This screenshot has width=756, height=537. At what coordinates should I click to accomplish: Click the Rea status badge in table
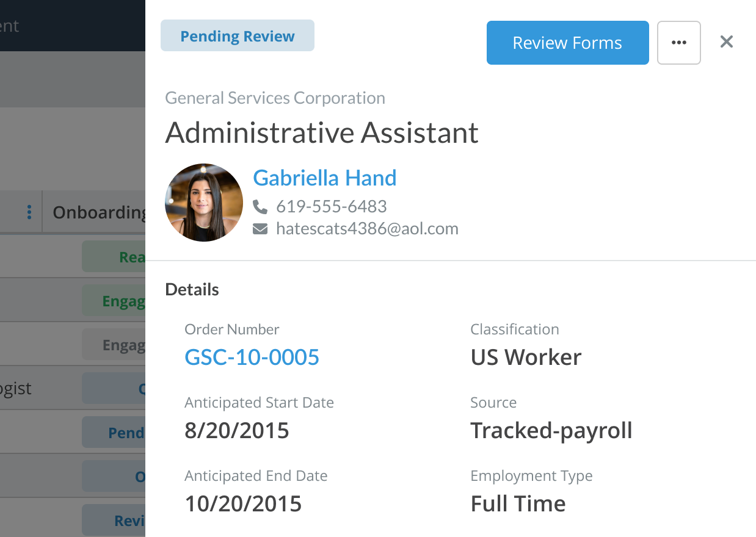coord(114,257)
